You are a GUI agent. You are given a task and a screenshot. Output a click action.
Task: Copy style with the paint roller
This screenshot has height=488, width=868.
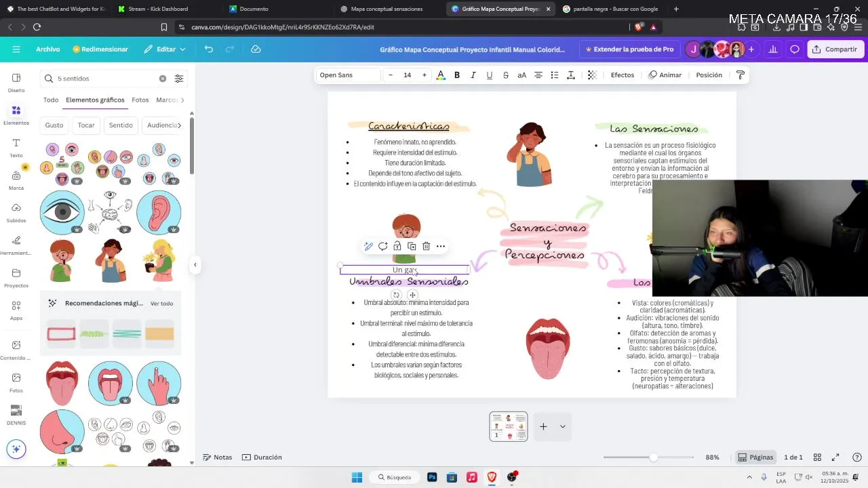741,75
